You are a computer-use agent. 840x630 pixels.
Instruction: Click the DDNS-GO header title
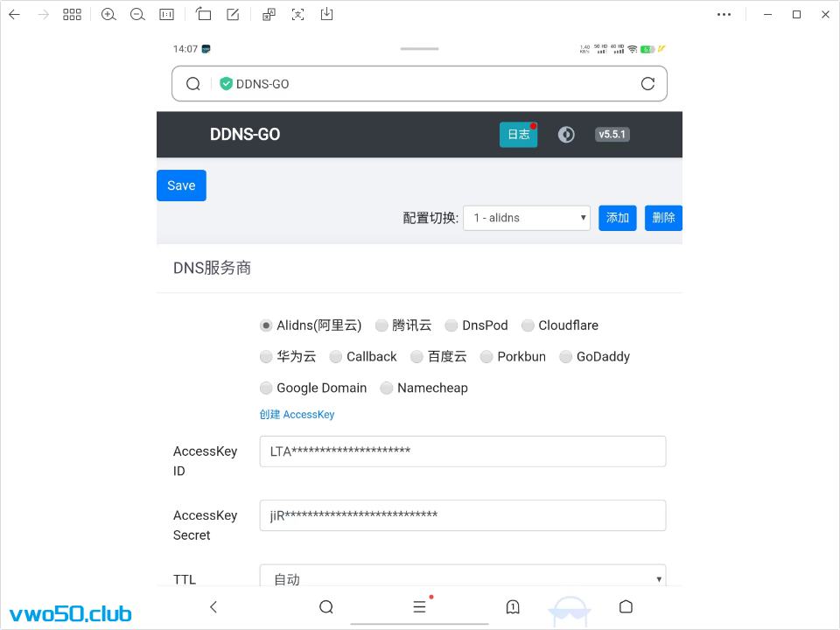(x=245, y=135)
